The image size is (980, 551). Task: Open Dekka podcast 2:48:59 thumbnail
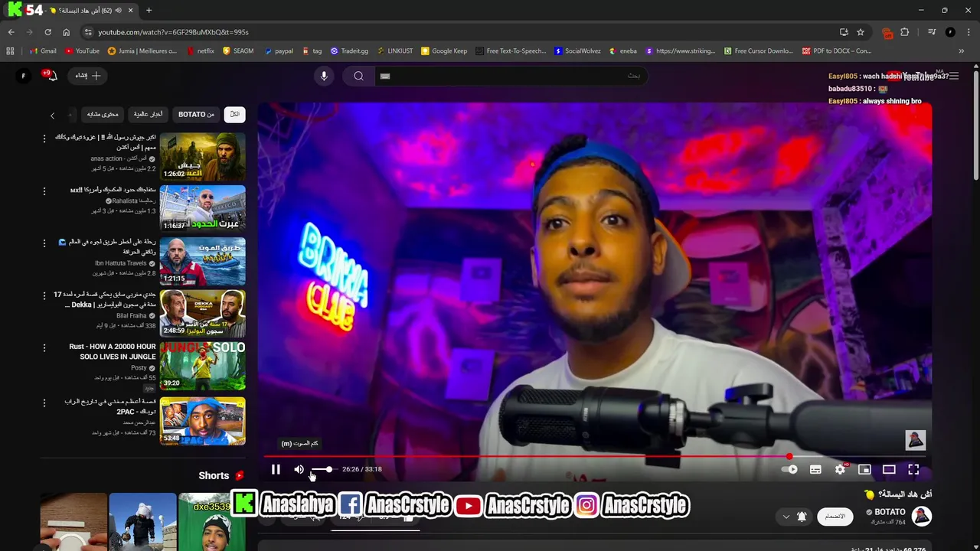tap(202, 313)
